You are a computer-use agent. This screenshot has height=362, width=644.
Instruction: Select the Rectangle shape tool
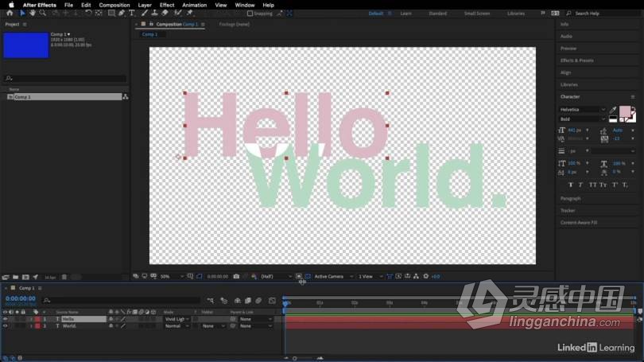pos(111,14)
